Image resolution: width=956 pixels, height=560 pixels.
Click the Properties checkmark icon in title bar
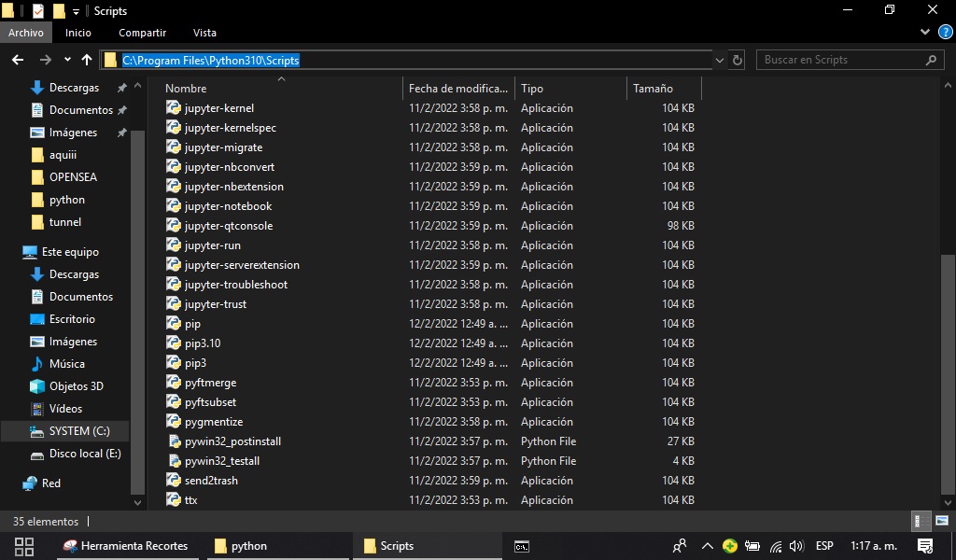point(37,11)
